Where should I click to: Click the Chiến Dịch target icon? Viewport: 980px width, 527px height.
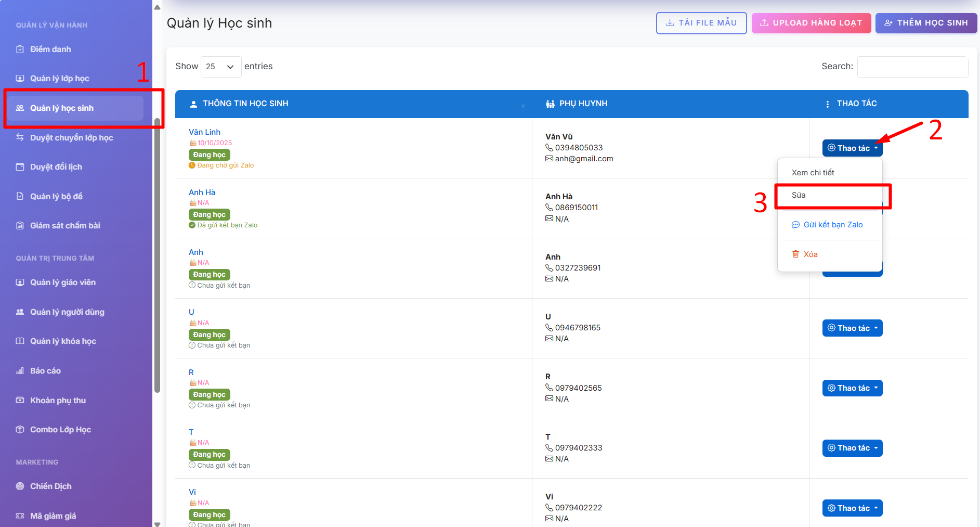pyautogui.click(x=20, y=486)
